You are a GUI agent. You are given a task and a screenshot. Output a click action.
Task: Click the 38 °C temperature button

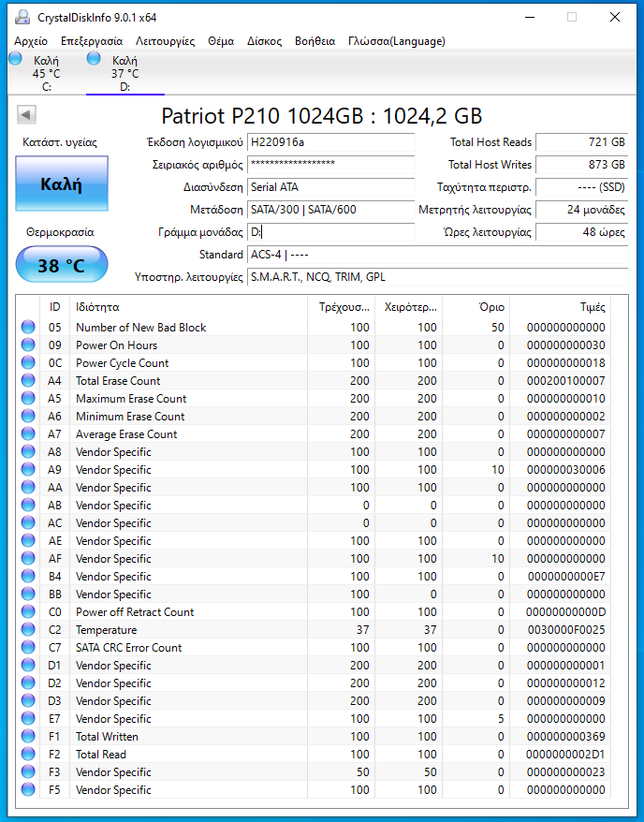coord(62,266)
